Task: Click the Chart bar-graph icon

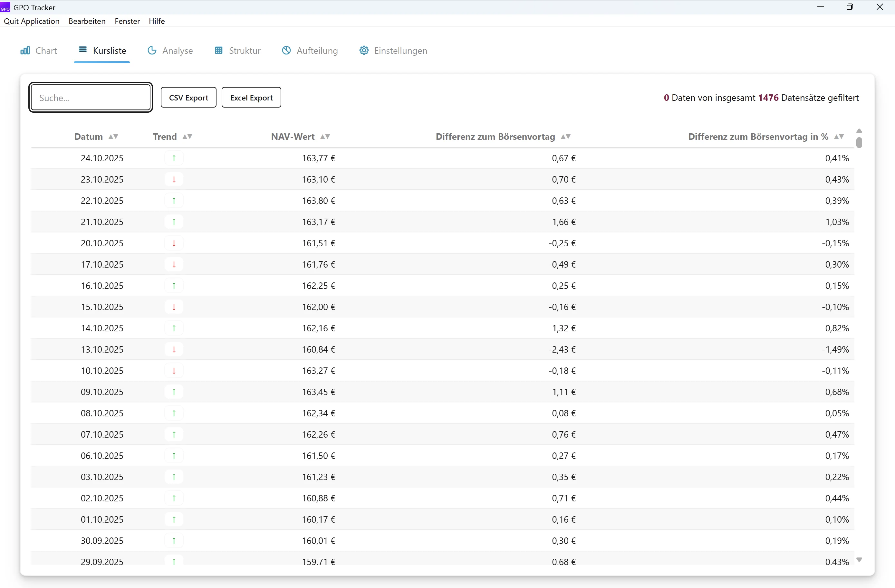Action: [x=25, y=50]
